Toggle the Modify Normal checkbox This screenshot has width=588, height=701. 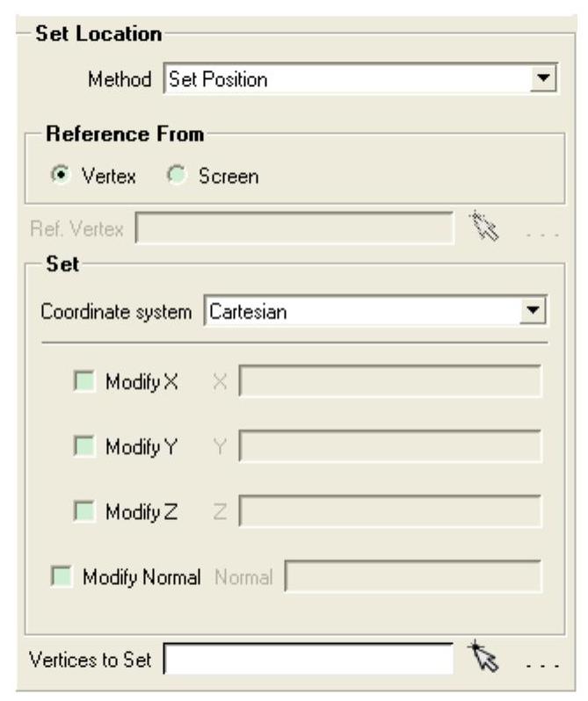pos(62,576)
